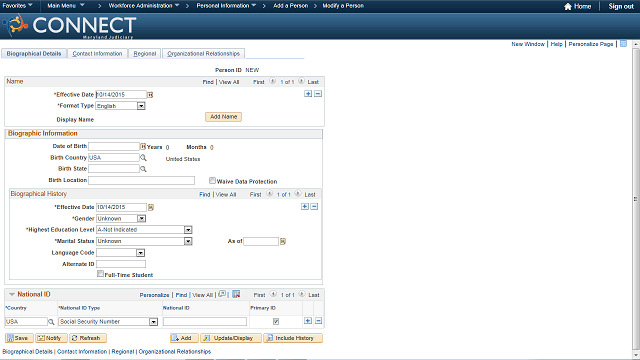Delete row in Biographical History section

click(x=314, y=207)
